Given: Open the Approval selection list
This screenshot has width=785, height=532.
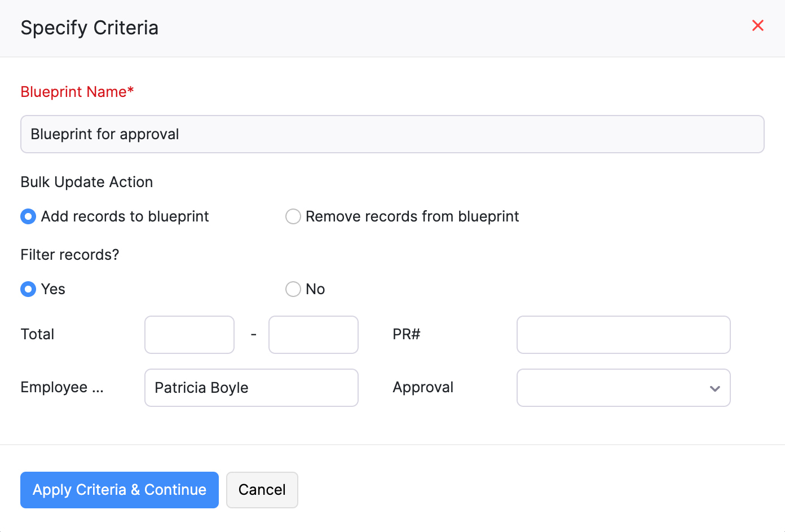Looking at the screenshot, I should [x=623, y=388].
